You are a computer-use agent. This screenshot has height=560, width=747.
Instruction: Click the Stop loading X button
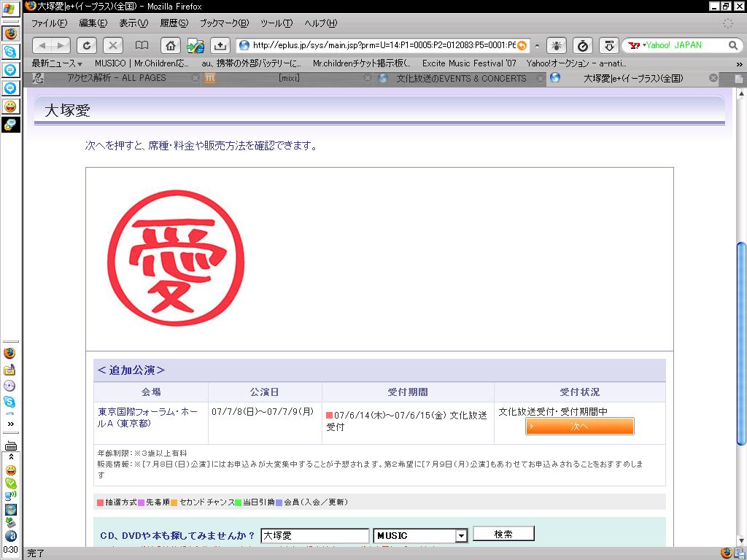coord(113,46)
